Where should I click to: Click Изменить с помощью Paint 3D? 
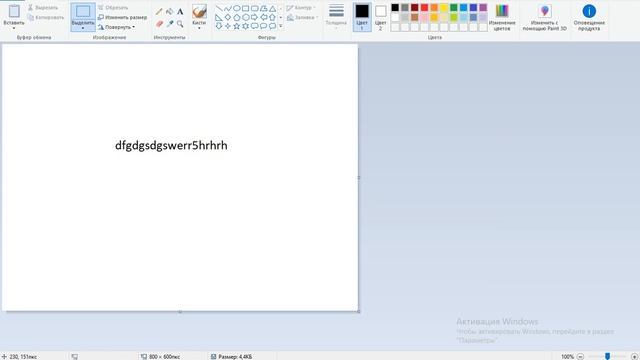coord(544,17)
